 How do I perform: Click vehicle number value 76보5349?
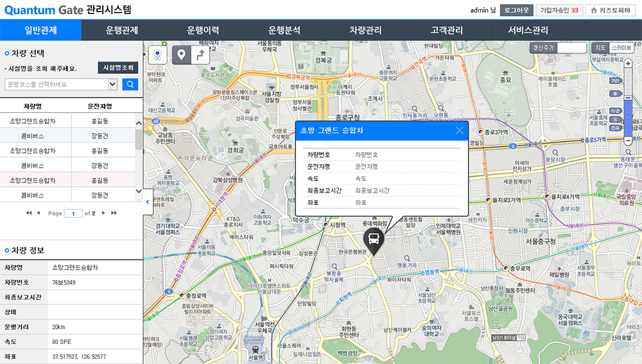pyautogui.click(x=64, y=282)
